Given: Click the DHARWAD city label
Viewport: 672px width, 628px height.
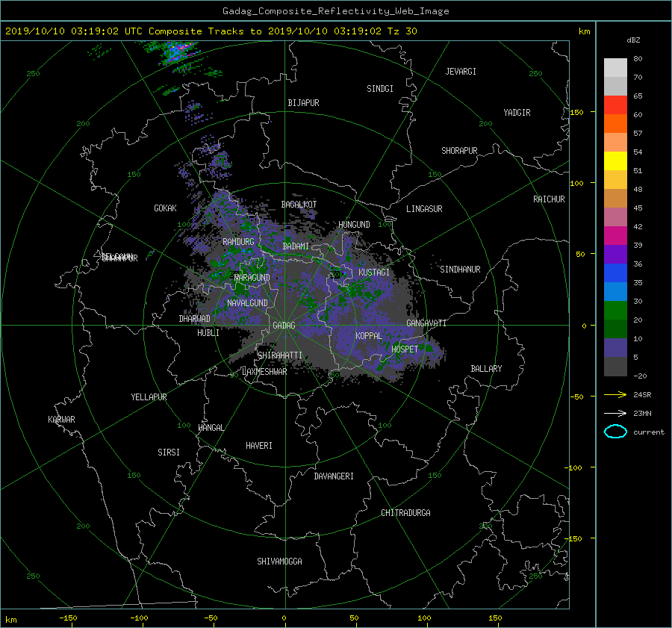Looking at the screenshot, I should [194, 319].
